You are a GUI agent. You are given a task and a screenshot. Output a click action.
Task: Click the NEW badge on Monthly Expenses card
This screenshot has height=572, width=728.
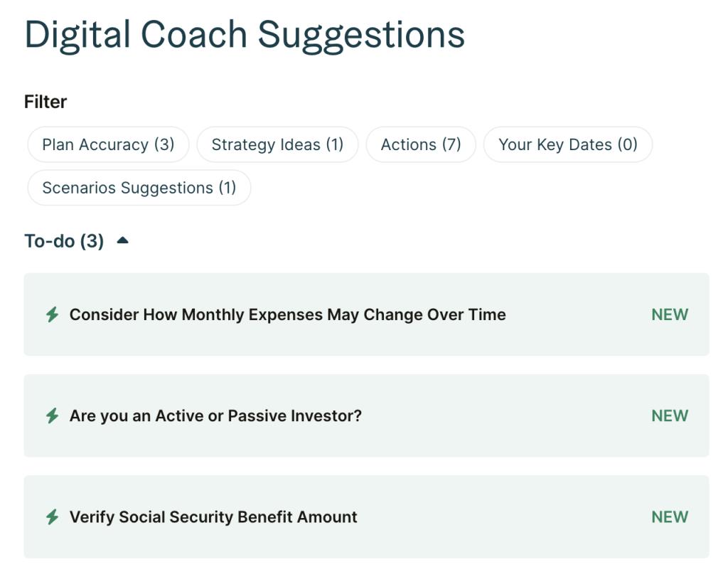(x=670, y=314)
